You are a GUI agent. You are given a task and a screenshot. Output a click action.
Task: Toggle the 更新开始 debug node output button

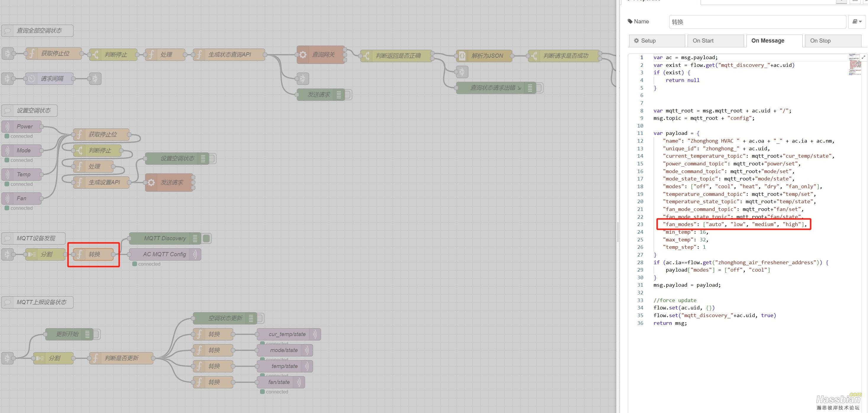pyautogui.click(x=96, y=334)
